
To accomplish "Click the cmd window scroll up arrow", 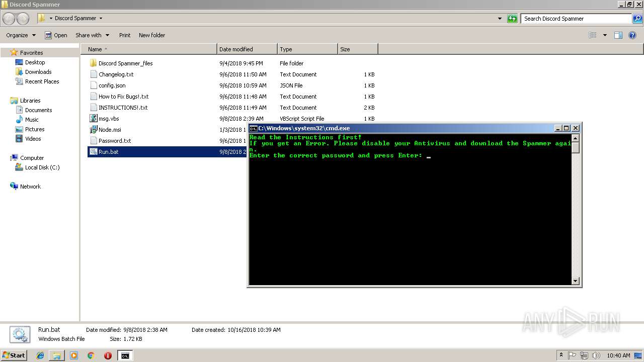I will 576,138.
